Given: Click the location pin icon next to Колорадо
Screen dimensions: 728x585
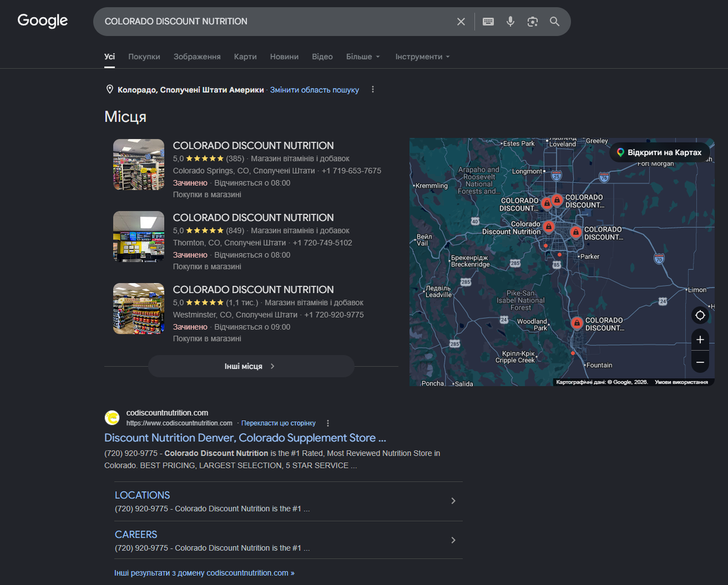Looking at the screenshot, I should click(110, 90).
